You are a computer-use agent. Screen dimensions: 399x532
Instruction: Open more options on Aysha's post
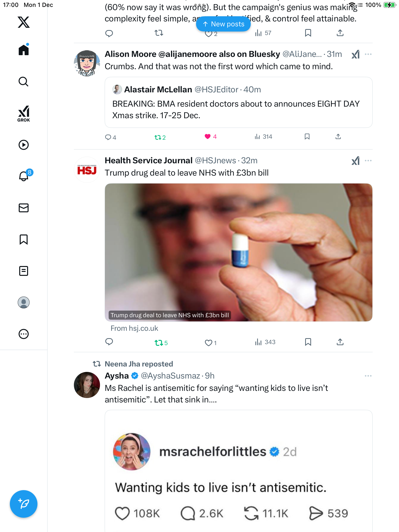pyautogui.click(x=368, y=376)
